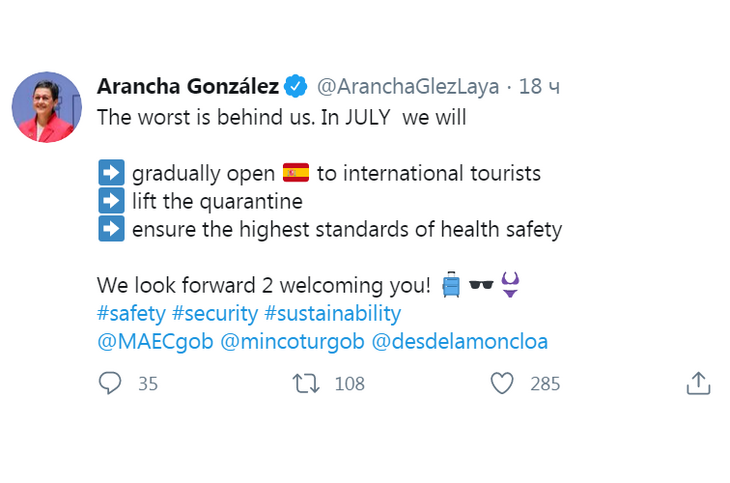
Task: Click the retweet arrows icon
Action: [304, 383]
